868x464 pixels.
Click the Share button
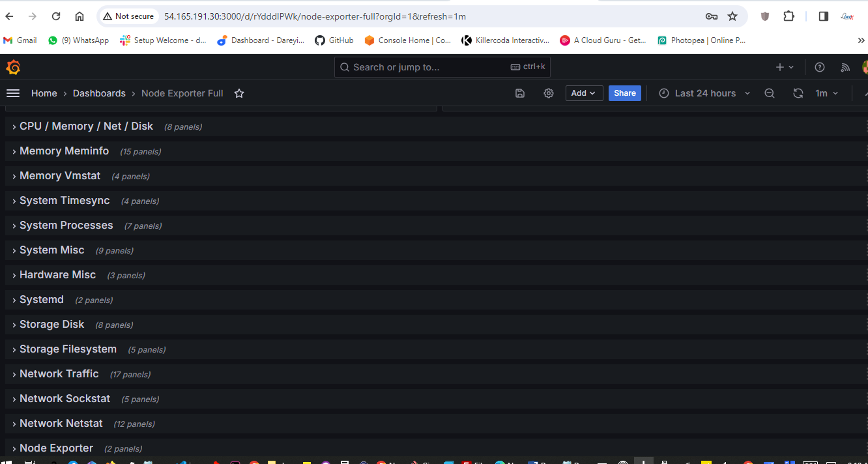tap(624, 93)
